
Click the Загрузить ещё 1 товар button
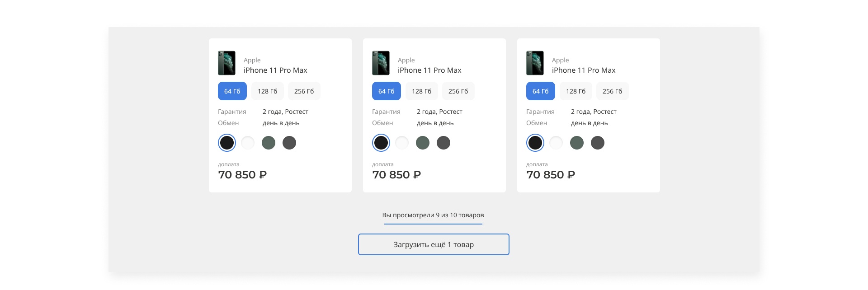(434, 244)
